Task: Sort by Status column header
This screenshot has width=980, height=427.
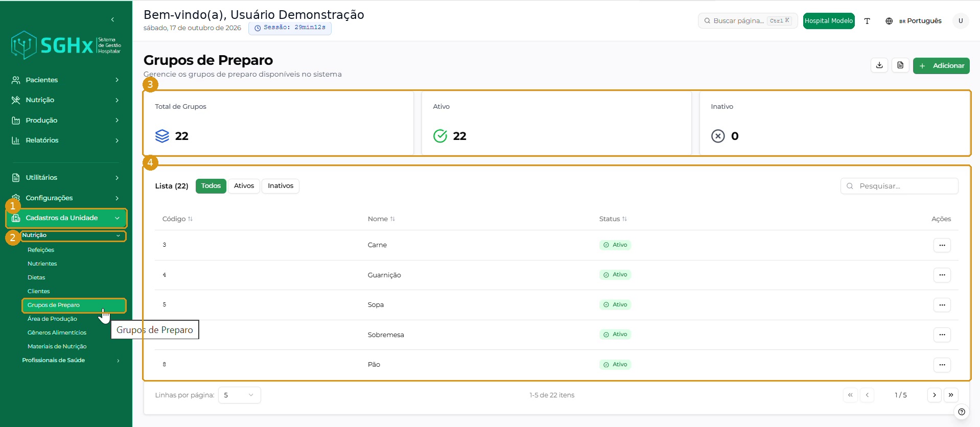Action: [613, 219]
